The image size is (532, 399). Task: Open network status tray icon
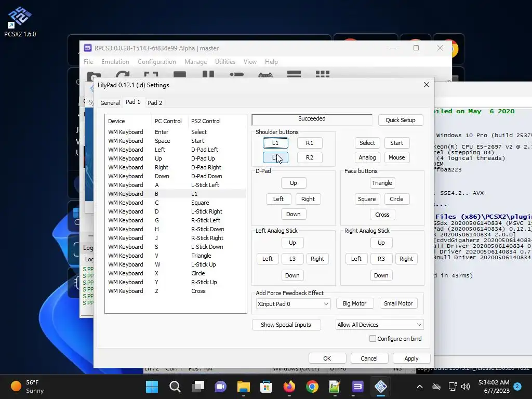tap(453, 387)
